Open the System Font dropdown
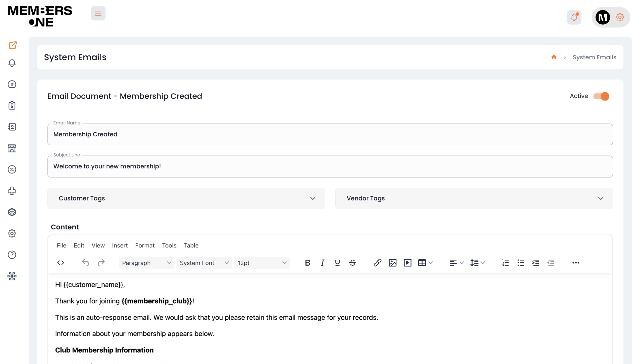 pos(204,263)
